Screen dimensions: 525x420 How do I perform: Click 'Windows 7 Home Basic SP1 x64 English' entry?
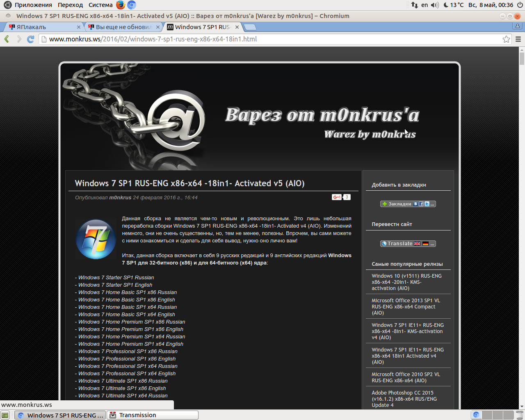click(127, 315)
